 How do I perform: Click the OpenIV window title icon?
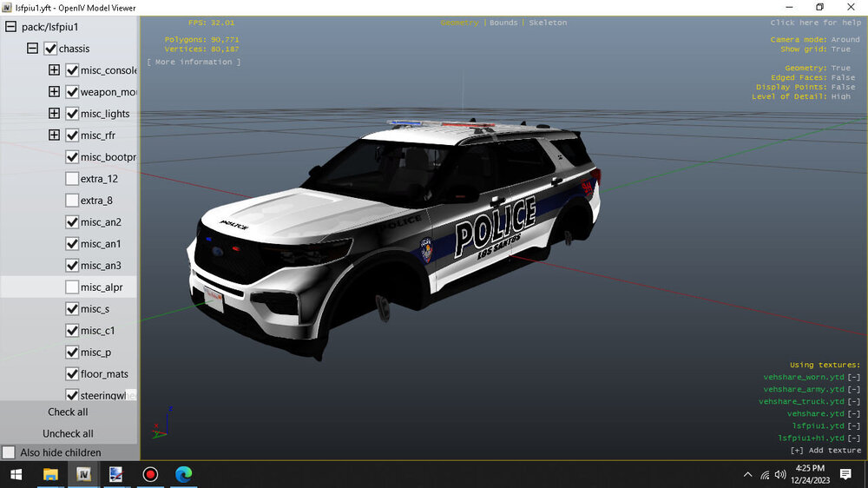7,8
